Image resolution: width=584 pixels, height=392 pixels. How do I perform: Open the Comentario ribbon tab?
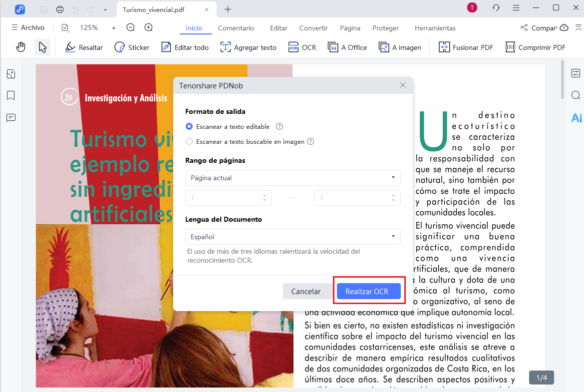click(236, 28)
